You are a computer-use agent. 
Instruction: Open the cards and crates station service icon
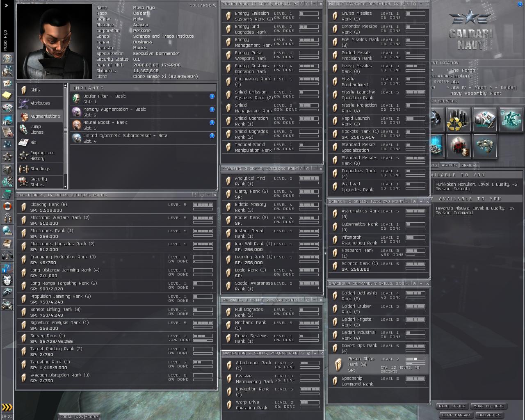point(484,119)
